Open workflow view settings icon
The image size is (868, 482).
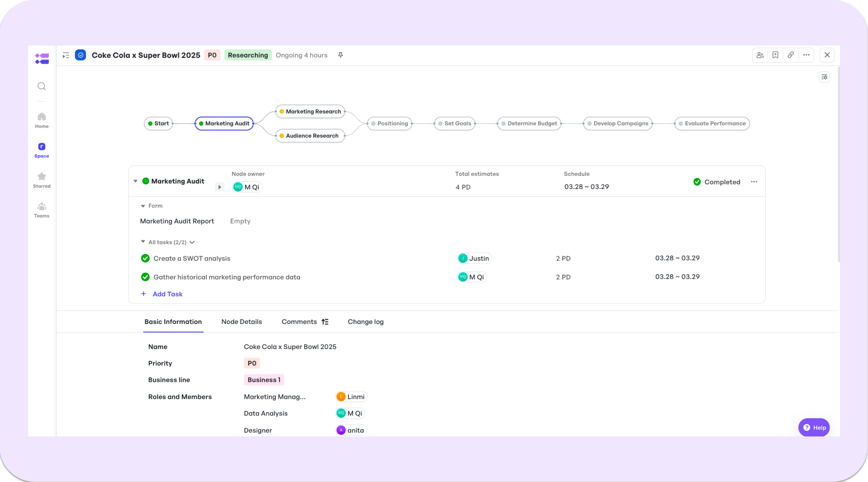(x=824, y=77)
